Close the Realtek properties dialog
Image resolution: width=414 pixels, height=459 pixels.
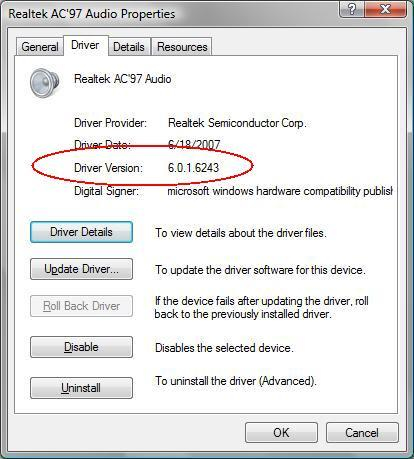coord(385,9)
